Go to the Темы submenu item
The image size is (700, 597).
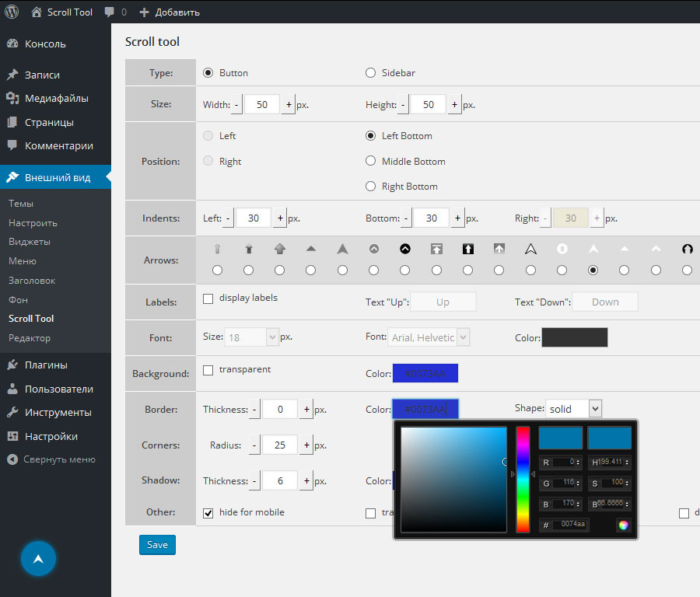[21, 204]
